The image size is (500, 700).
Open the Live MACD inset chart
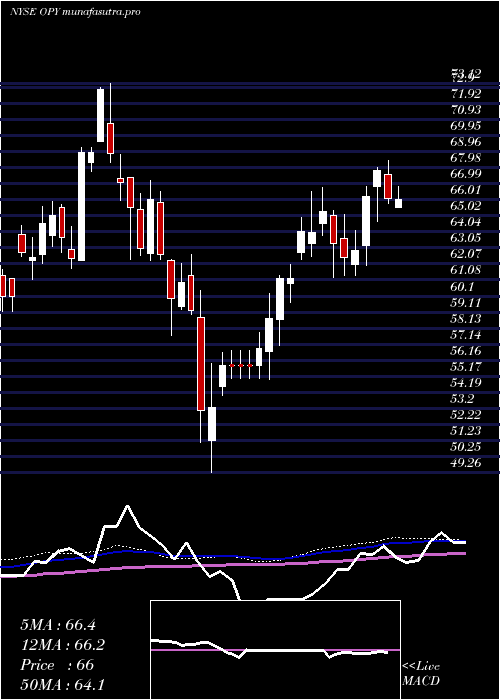tap(275, 650)
